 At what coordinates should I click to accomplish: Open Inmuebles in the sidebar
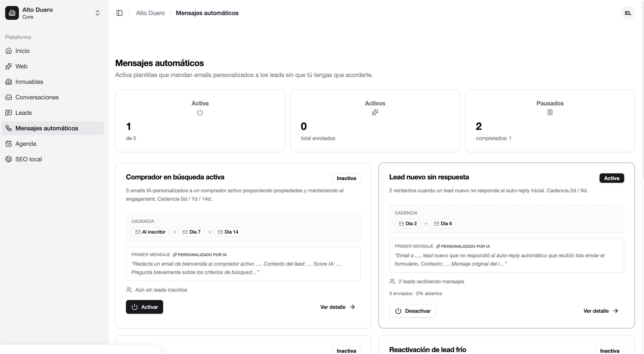pos(53,82)
